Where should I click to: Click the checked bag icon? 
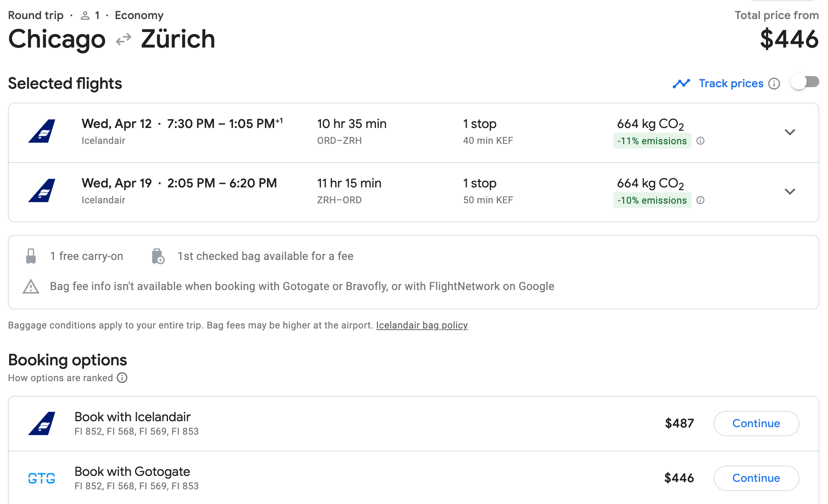pyautogui.click(x=158, y=256)
